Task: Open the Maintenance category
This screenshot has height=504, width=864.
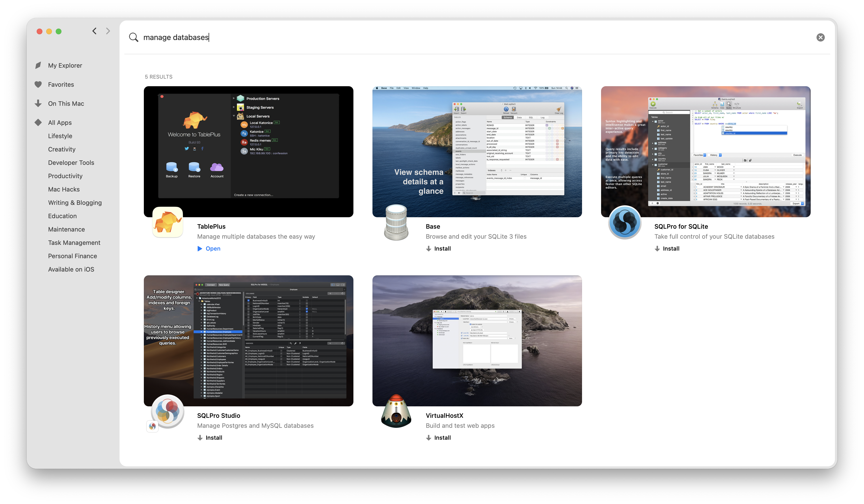Action: point(66,230)
